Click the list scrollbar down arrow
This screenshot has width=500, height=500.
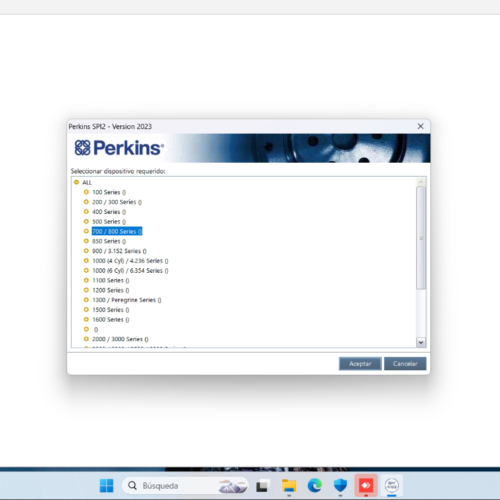tap(421, 342)
